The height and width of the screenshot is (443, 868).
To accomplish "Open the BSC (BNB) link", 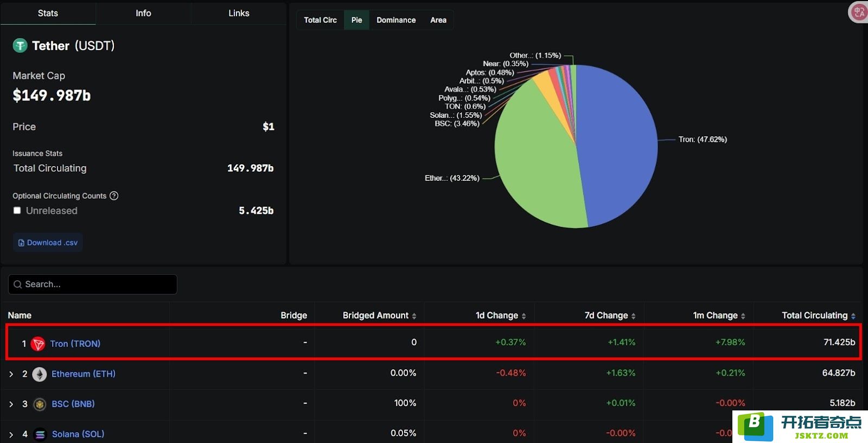I will pos(73,404).
